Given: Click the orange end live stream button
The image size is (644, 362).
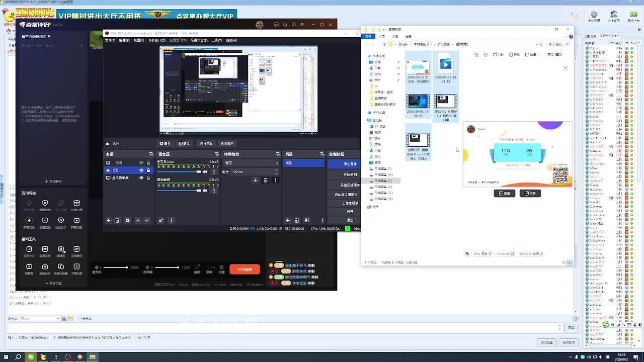Looking at the screenshot, I should [x=245, y=269].
